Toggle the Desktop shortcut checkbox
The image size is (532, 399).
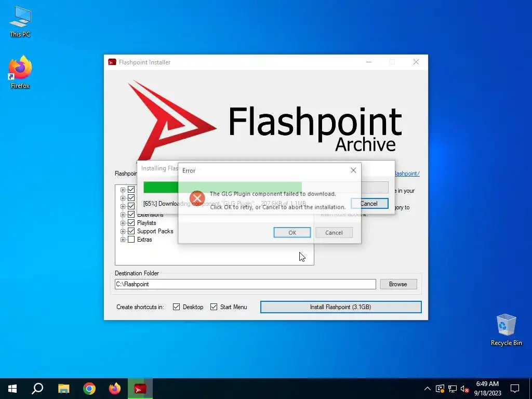(x=176, y=307)
